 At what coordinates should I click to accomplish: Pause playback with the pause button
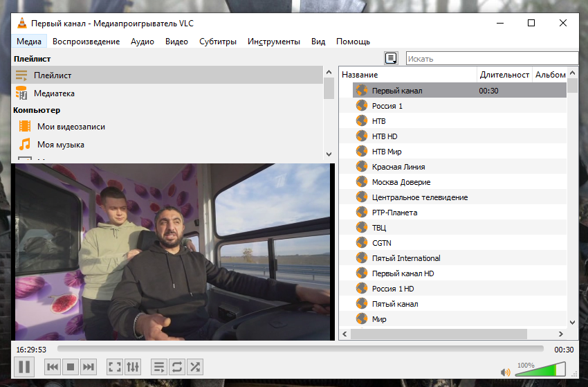(x=24, y=366)
